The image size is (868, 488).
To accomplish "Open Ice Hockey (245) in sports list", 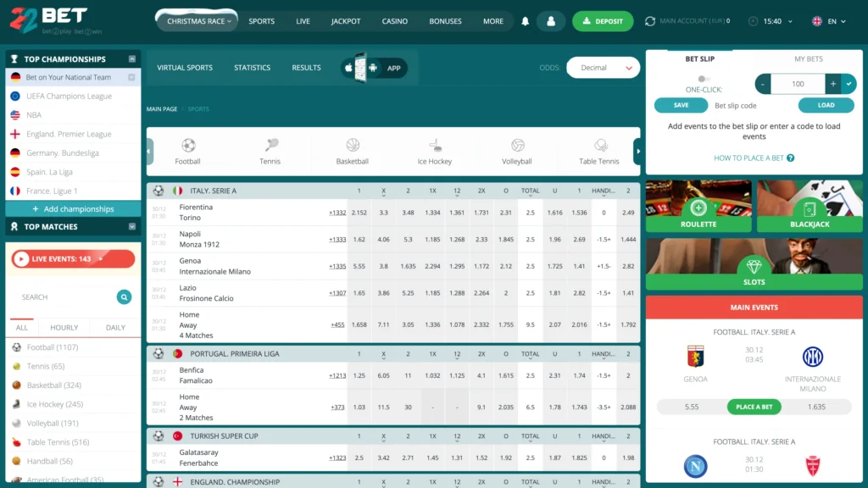I will (x=55, y=404).
